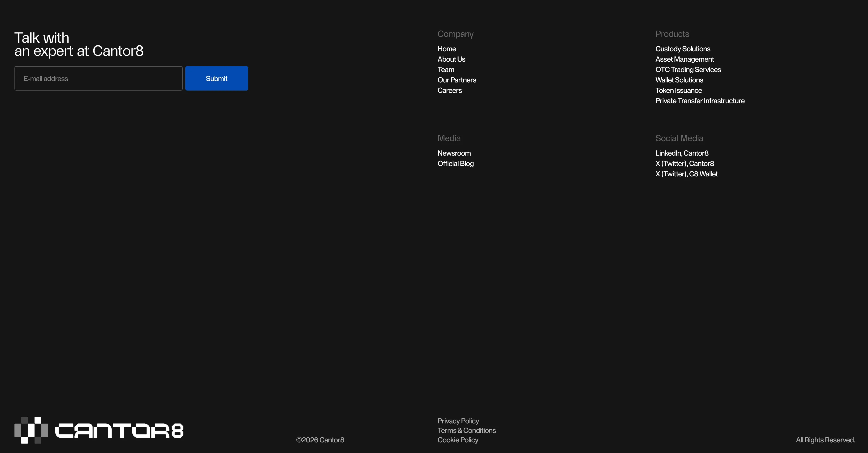Click the All Rights Reserved text
The image size is (868, 453).
click(x=825, y=440)
